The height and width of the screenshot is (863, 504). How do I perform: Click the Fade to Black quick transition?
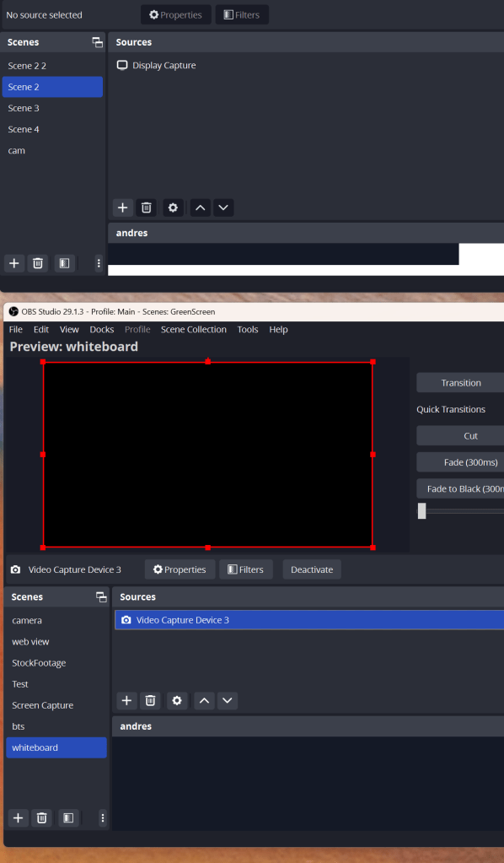(460, 488)
